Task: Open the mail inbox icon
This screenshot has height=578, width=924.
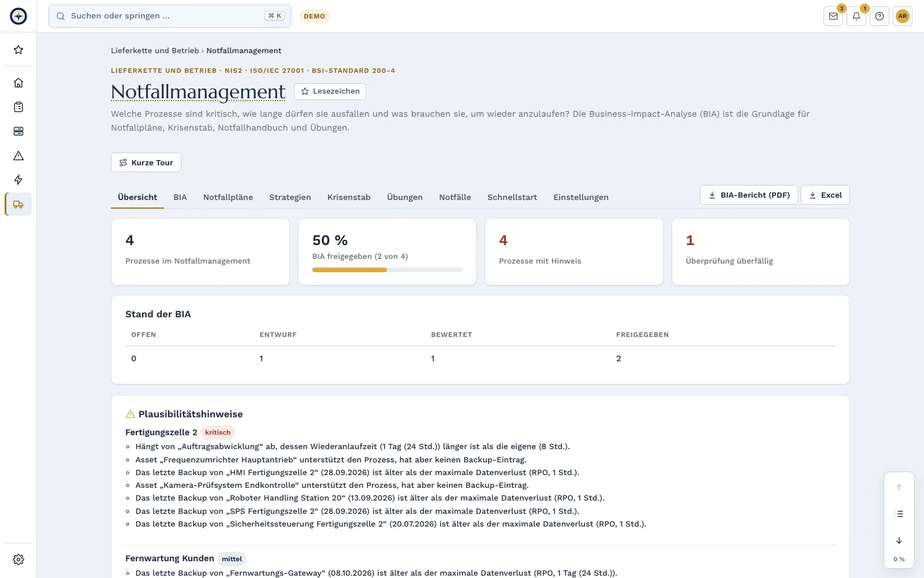Action: 833,16
